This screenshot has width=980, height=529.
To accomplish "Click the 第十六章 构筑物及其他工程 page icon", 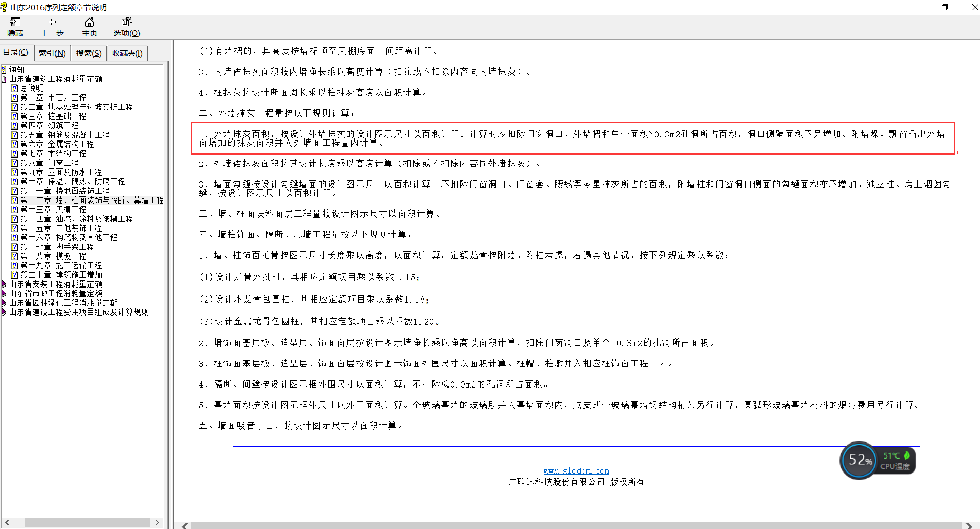I will 15,237.
